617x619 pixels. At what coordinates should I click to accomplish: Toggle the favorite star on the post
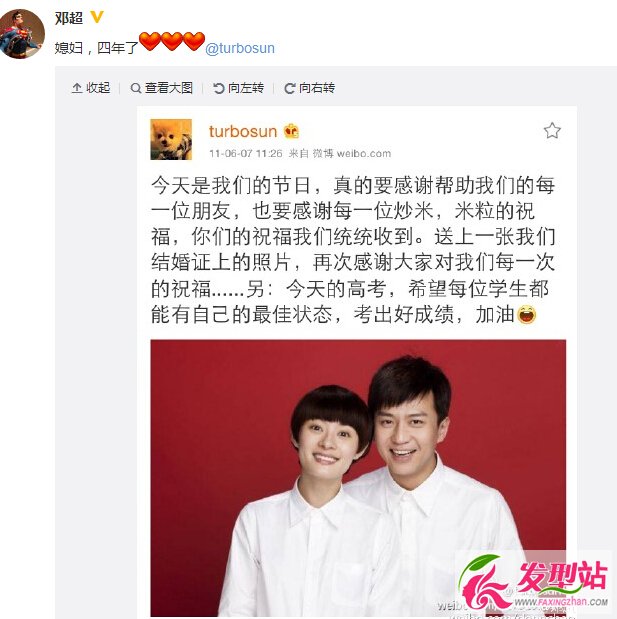[x=552, y=131]
